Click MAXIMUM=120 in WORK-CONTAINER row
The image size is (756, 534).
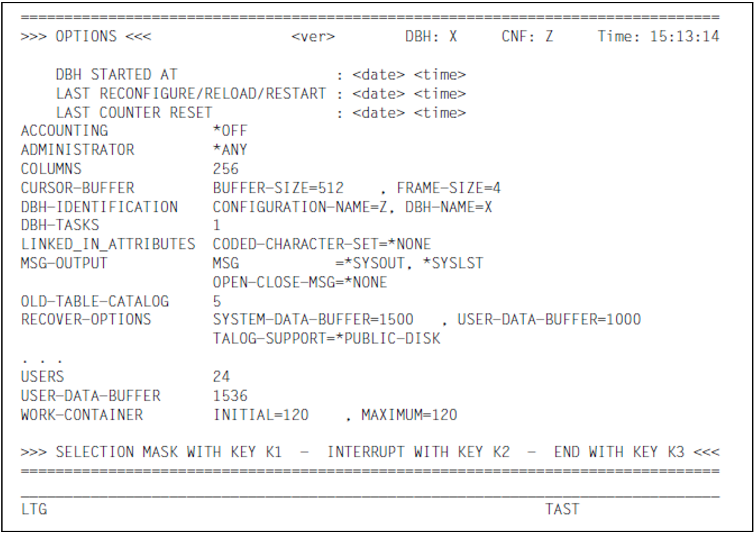409,415
